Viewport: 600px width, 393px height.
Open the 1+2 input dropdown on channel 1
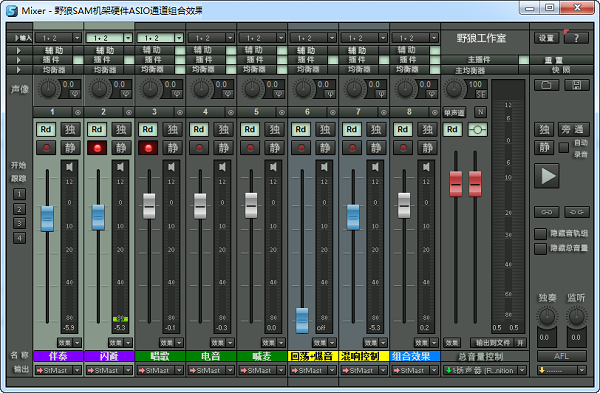(x=58, y=38)
